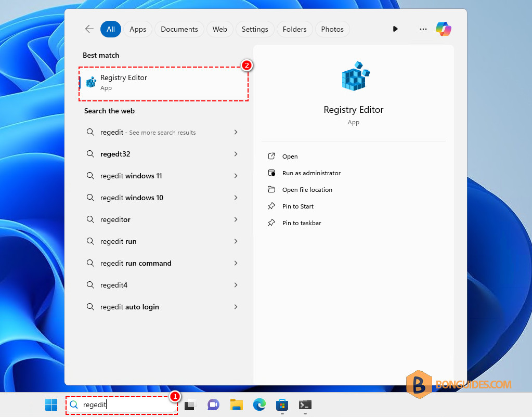Screen dimensions: 532x417
Task: Show more filters with the play arrow icon
Action: coord(395,29)
